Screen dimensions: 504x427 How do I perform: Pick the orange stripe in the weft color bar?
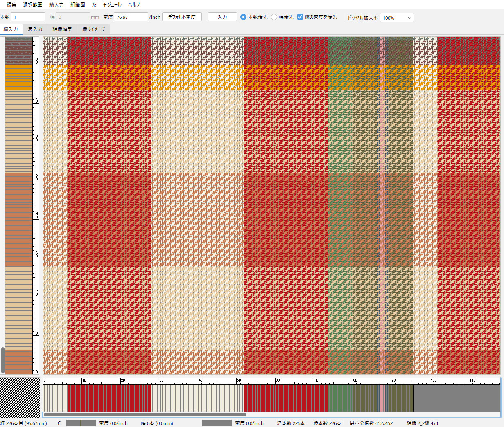tap(19, 77)
